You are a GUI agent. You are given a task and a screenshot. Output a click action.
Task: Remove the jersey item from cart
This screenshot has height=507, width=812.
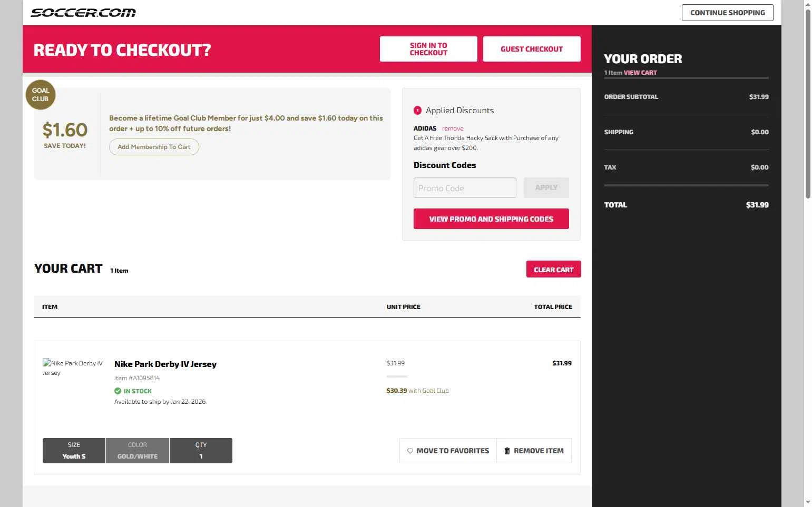[x=534, y=451]
